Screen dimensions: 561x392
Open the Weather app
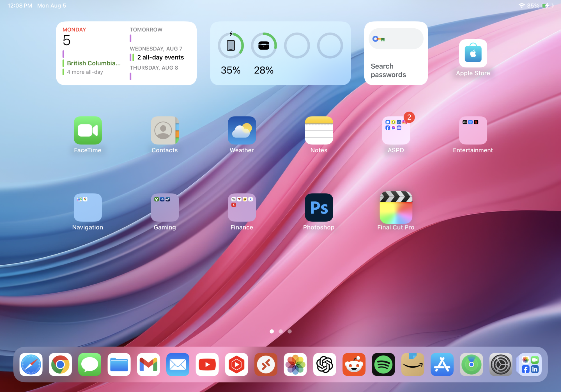(242, 130)
